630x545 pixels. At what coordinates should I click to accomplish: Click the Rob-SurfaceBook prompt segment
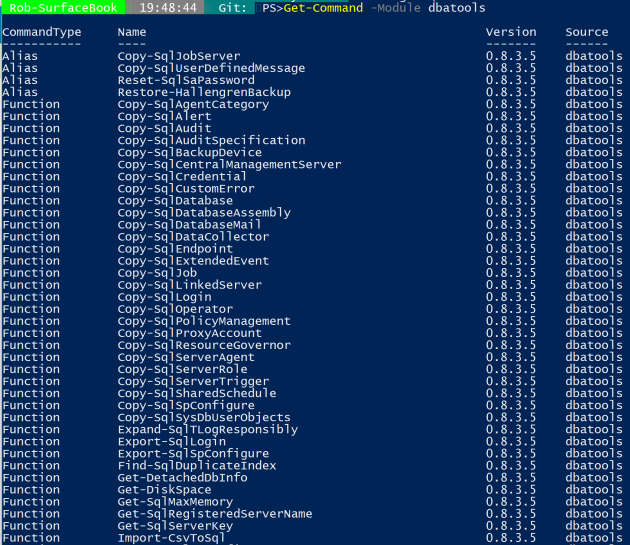pyautogui.click(x=63, y=8)
